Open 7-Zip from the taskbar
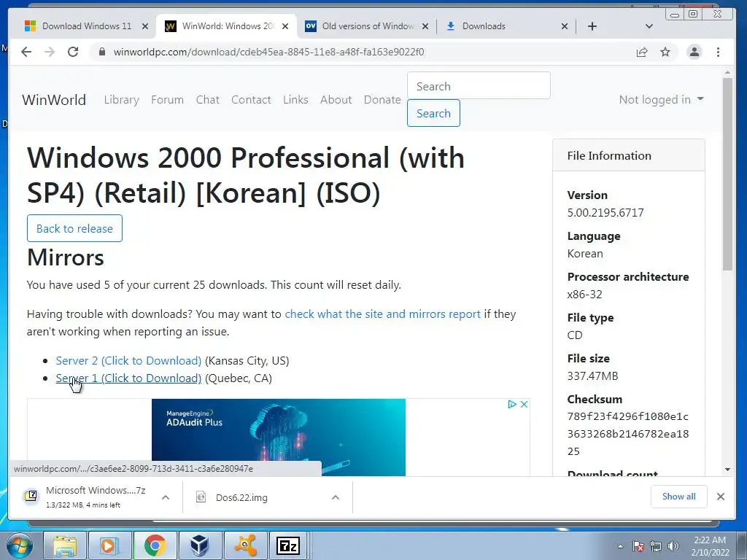The height and width of the screenshot is (560, 747). click(288, 545)
